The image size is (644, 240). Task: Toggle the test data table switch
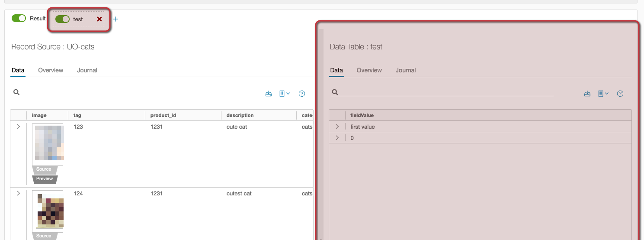tap(63, 19)
